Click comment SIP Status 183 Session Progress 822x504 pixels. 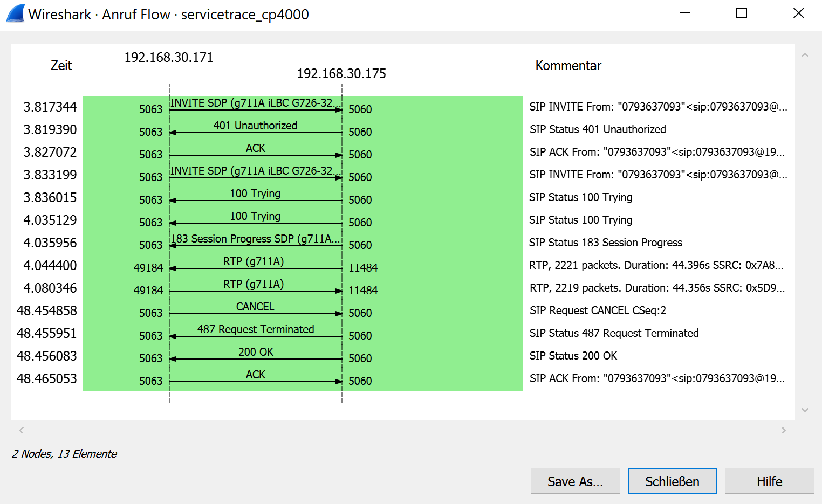coord(606,243)
